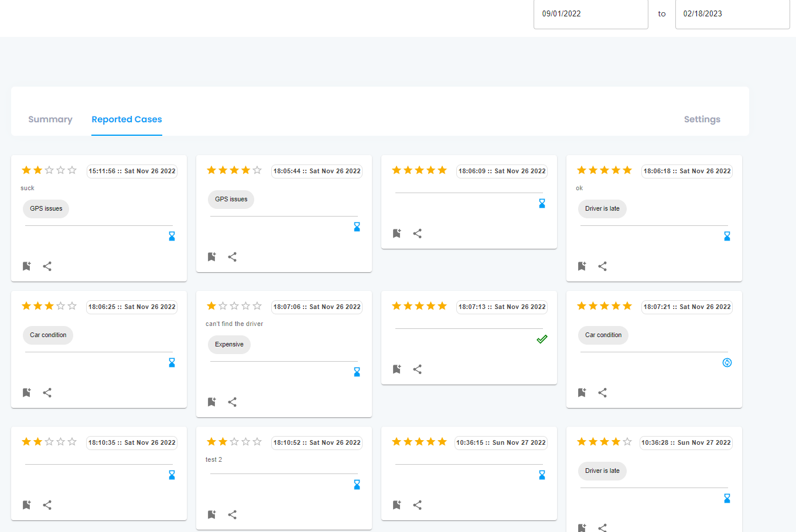Image resolution: width=796 pixels, height=532 pixels.
Task: Bookmark the 15:11:56 'suck' case
Action: (x=26, y=266)
